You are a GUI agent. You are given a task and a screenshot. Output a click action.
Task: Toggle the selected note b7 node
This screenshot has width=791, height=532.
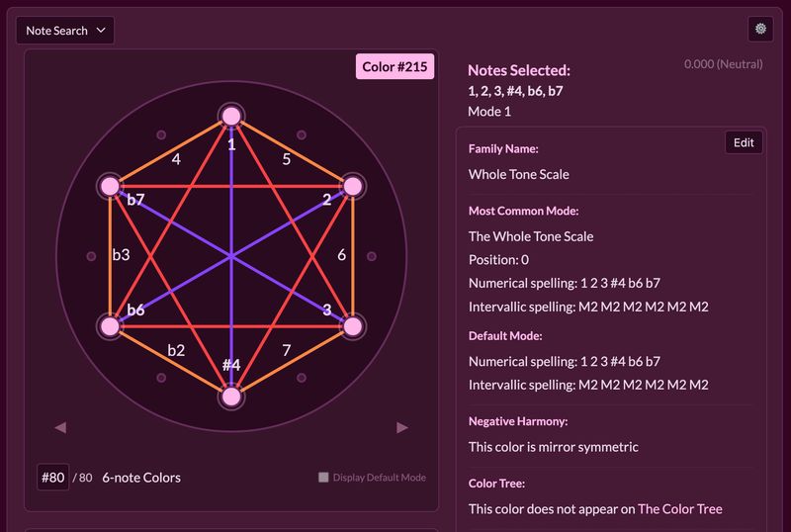[x=110, y=186]
